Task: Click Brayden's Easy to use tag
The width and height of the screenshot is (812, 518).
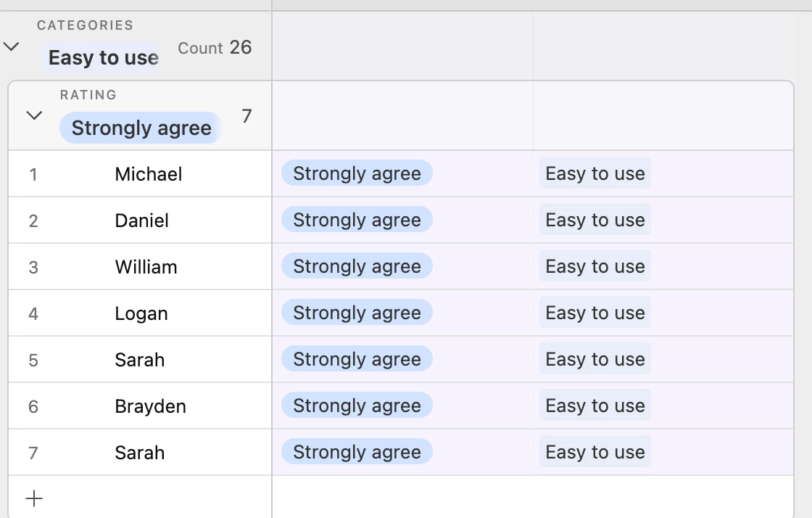Action: 595,406
